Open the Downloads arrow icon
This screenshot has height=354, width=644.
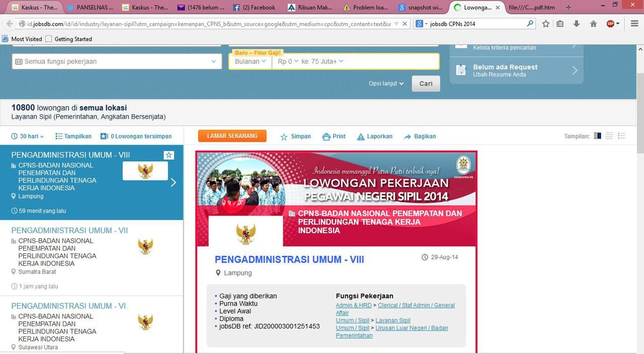(x=577, y=24)
